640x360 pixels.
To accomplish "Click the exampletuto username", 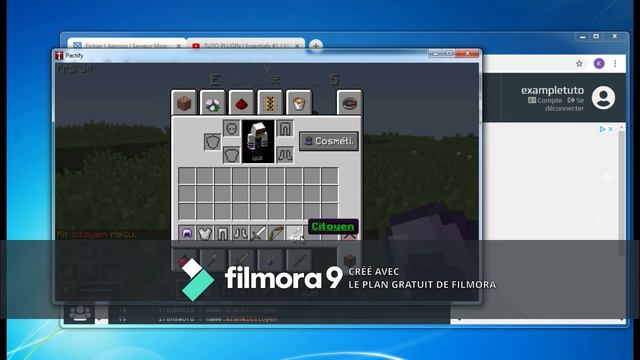I will (552, 90).
